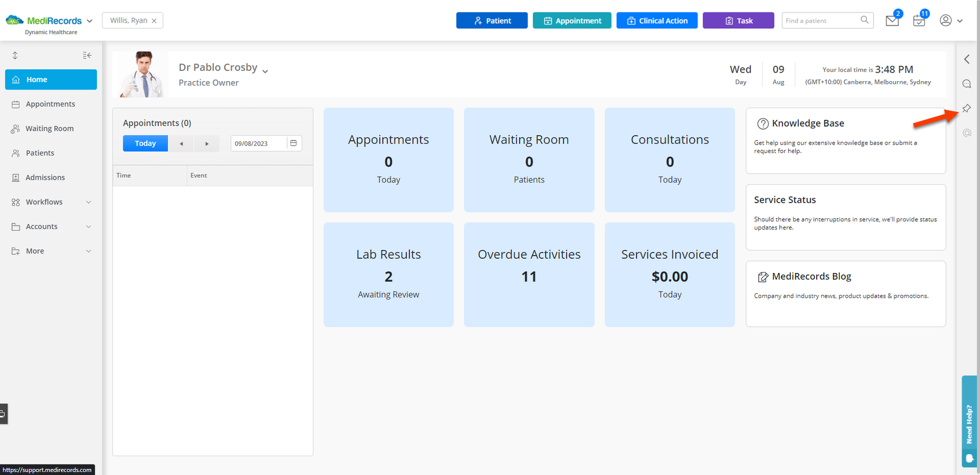
Task: Open Patients in the sidebar
Action: click(51, 153)
